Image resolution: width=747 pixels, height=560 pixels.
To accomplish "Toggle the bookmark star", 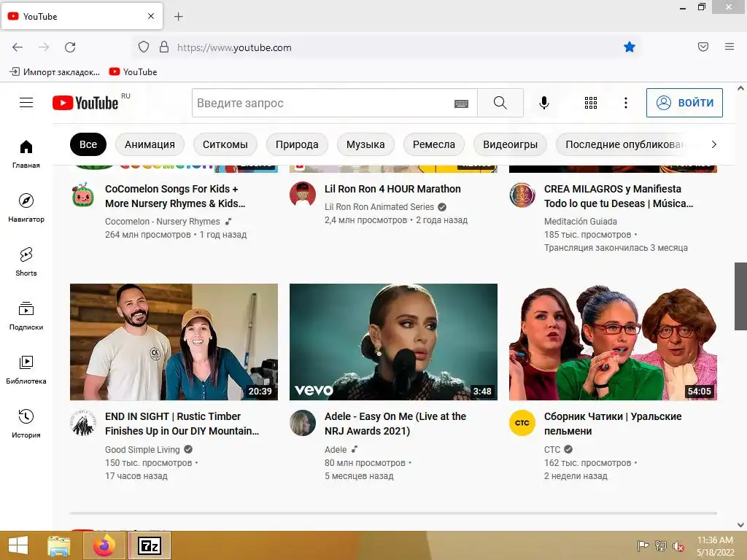I will tap(630, 47).
